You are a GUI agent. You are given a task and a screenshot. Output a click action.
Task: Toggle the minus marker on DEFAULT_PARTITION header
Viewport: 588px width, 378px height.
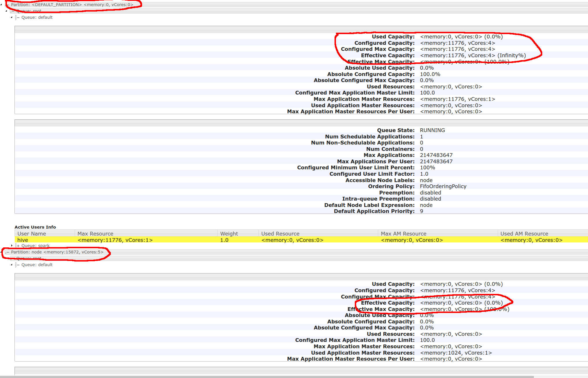[8, 4]
